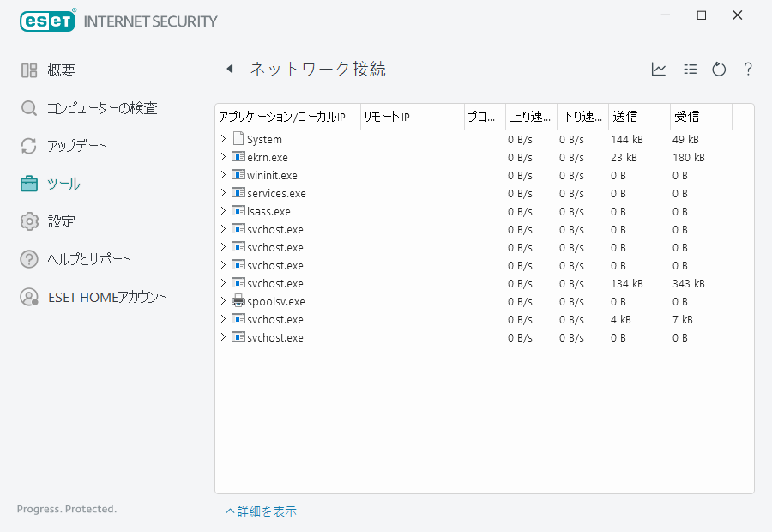Select the lsass.exe process name
This screenshot has height=532, width=772.
[x=268, y=211]
